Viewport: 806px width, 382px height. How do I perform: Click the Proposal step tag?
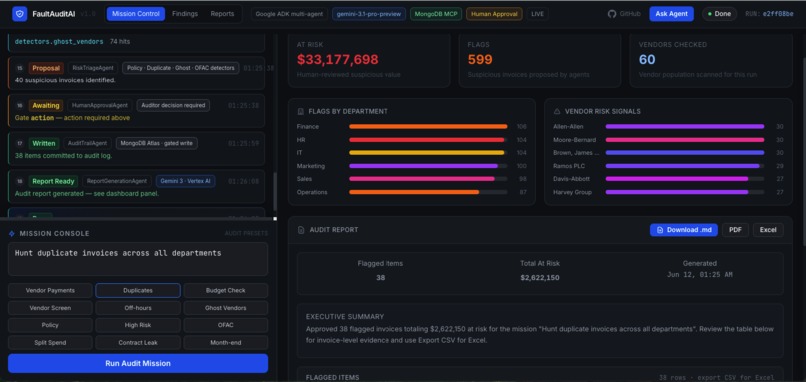(46, 68)
